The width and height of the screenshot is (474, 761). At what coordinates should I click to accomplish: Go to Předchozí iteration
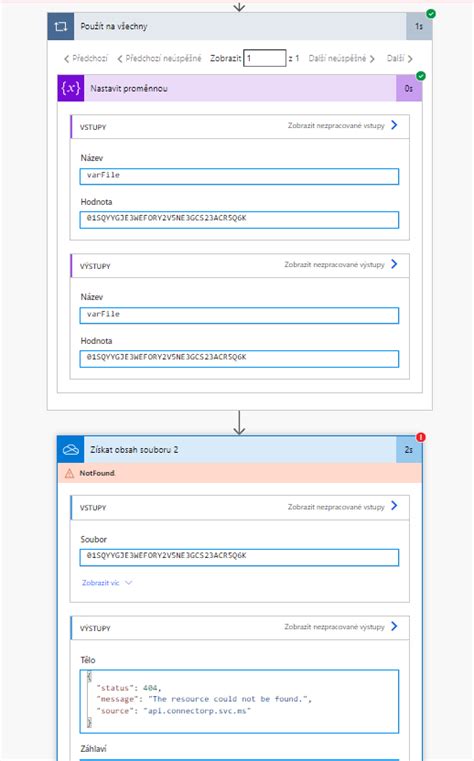86,58
